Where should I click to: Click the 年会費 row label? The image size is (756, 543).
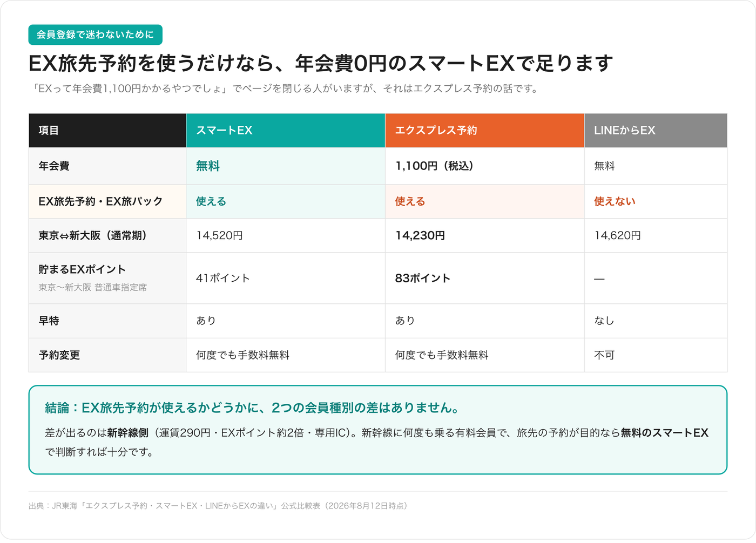[107, 166]
